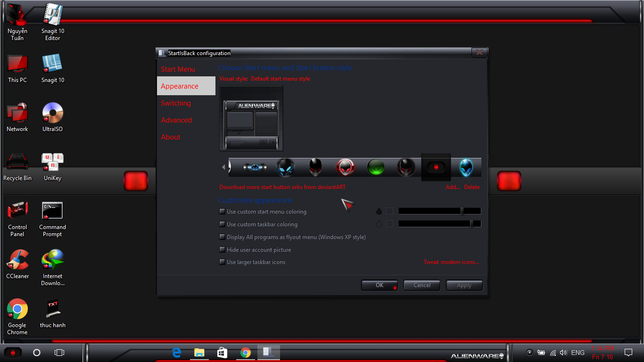
Task: Select the dark red-eyed alien orb
Action: (x=406, y=167)
